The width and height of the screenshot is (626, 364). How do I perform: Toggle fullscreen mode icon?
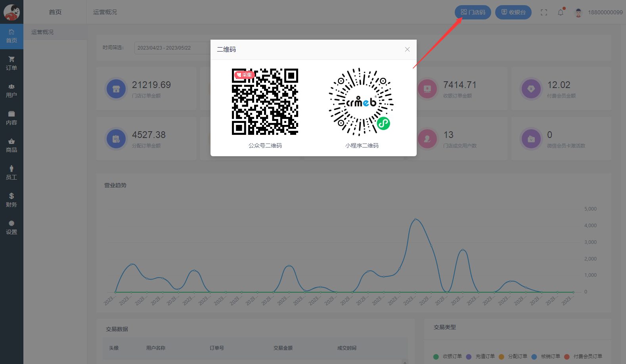pyautogui.click(x=544, y=12)
